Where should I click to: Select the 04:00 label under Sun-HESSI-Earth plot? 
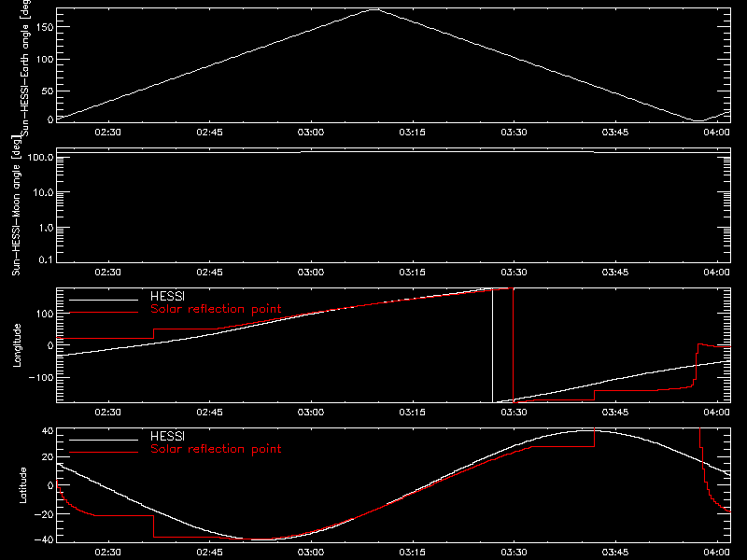[716, 132]
